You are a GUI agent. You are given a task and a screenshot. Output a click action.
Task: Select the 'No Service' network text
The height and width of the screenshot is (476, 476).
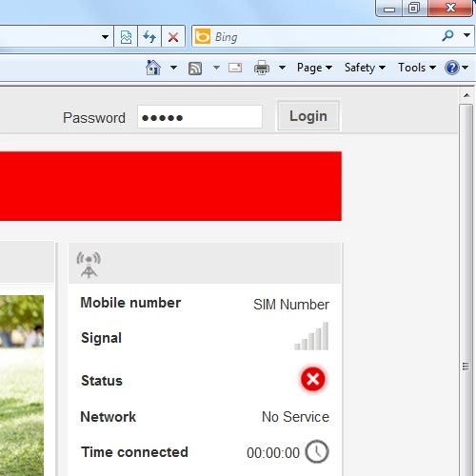[295, 417]
